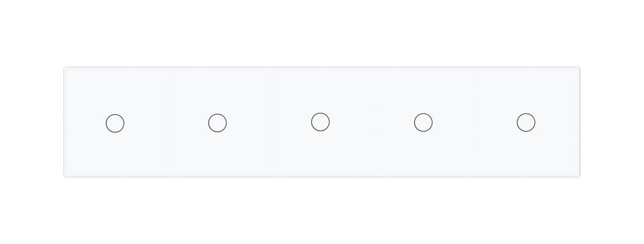644x244 pixels.
Task: Toggle the first gang touch switch
Action: click(x=115, y=123)
